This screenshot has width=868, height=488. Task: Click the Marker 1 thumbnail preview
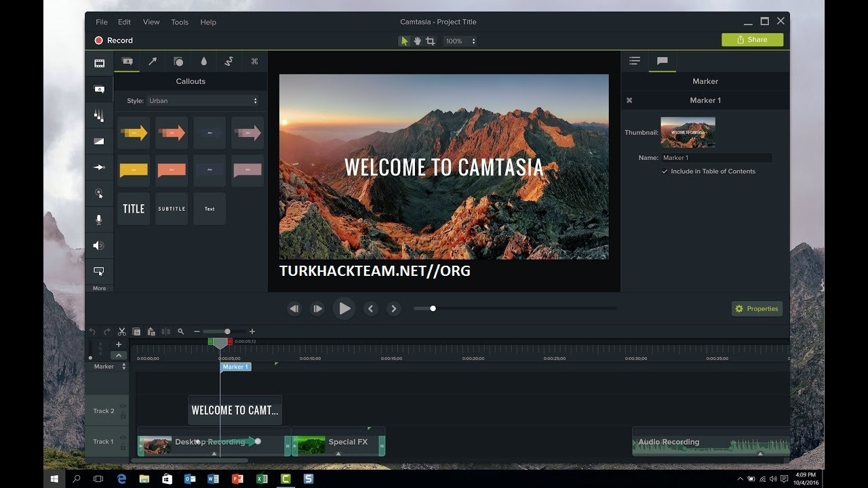688,132
